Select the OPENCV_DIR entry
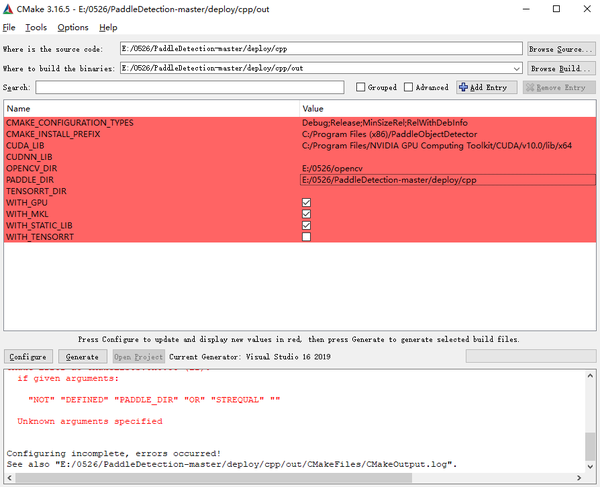This screenshot has width=600, height=487. click(x=31, y=169)
